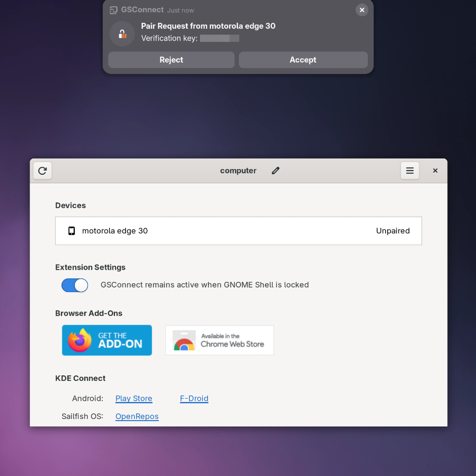
Task: Open the Play Store link
Action: click(x=134, y=398)
